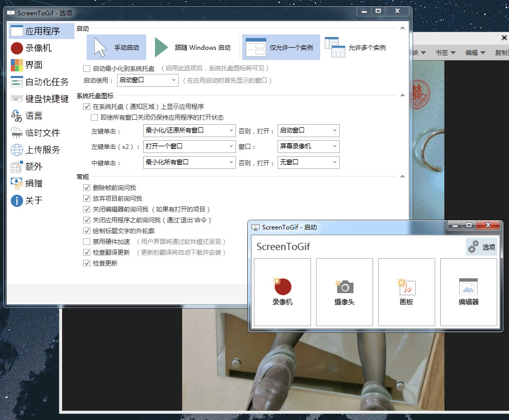Collapse the 系统托盘图标 section
This screenshot has height=420, width=509.
coord(402,95)
